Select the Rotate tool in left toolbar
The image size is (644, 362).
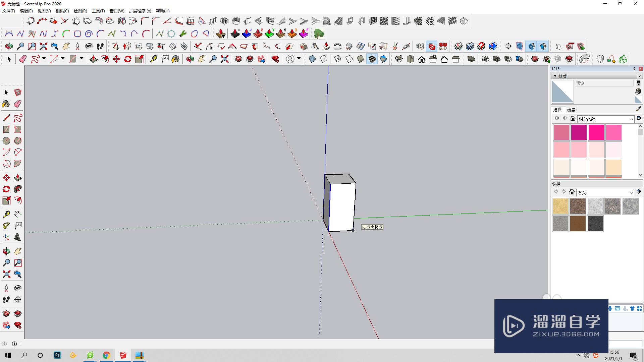6,189
